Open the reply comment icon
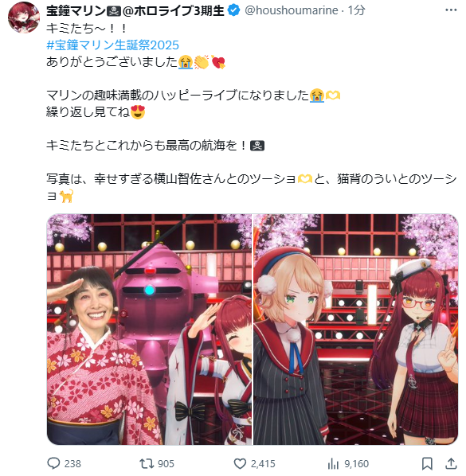466x476 pixels. [54, 463]
